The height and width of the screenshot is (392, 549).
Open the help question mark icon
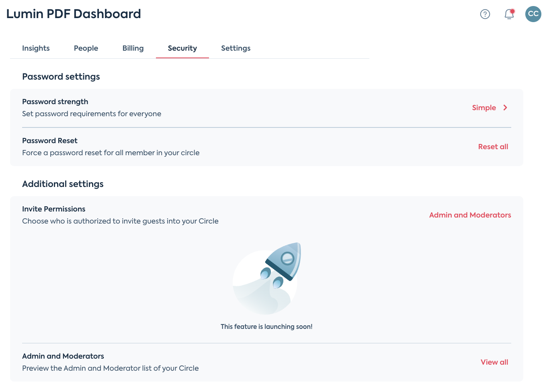pos(485,14)
